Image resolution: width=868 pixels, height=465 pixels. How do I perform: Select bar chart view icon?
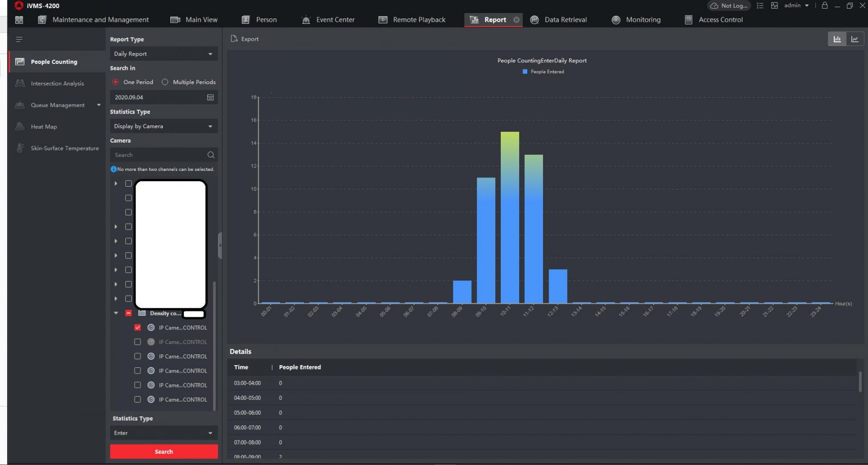click(837, 39)
